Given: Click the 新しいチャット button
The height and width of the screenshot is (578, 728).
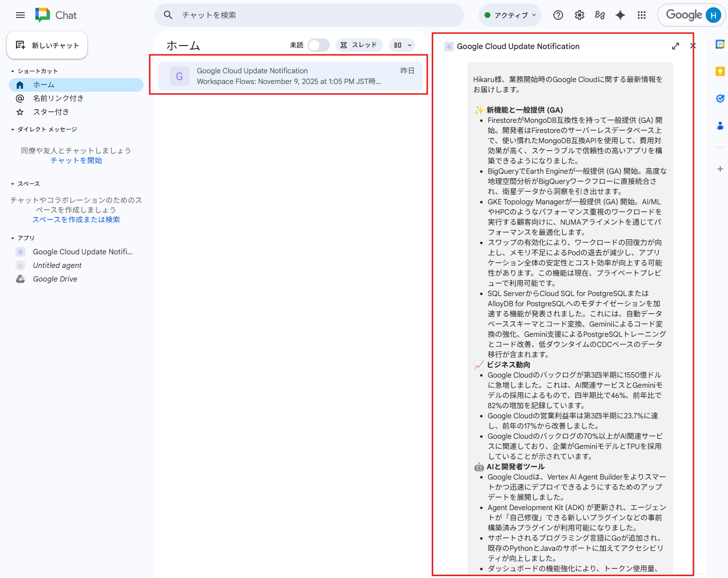Looking at the screenshot, I should tap(47, 45).
